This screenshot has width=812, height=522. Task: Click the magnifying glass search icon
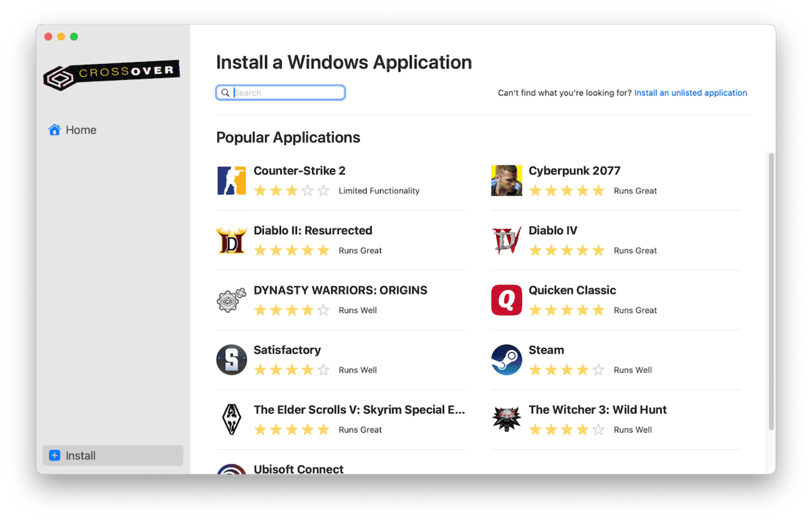click(x=225, y=93)
